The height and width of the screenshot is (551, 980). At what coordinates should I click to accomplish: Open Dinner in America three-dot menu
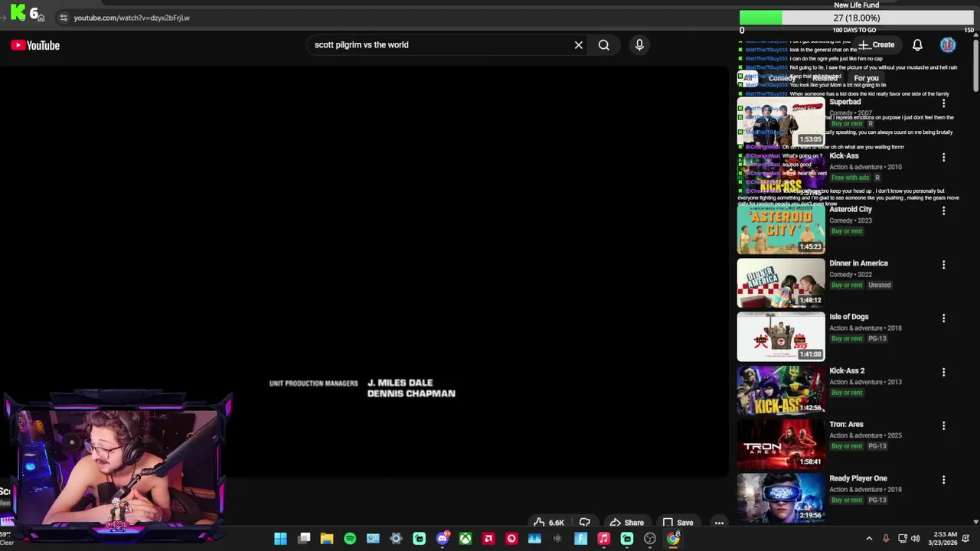point(943,264)
